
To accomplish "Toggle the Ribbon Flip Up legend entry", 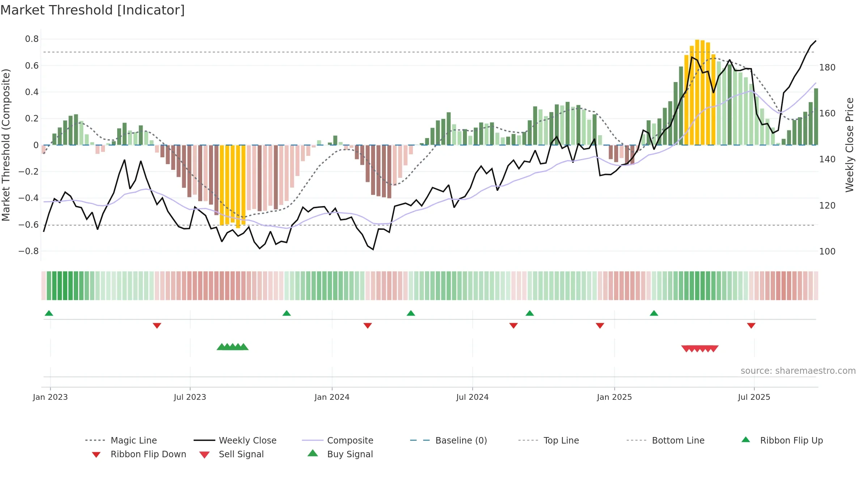I will (x=782, y=440).
